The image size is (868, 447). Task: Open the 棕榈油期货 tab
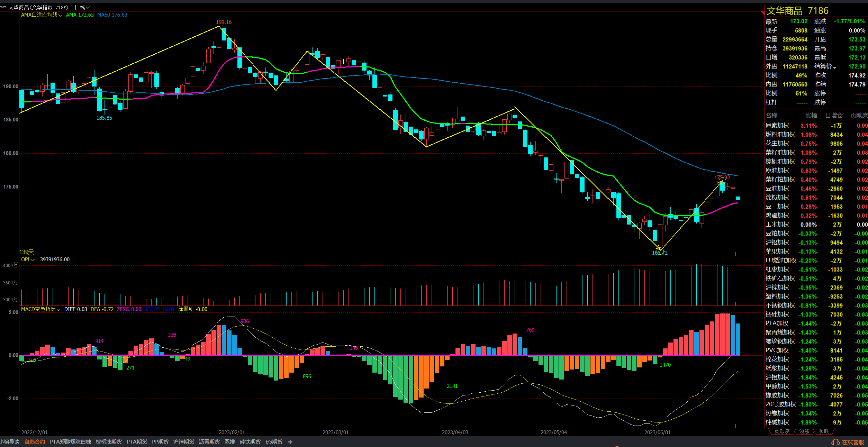point(109,442)
